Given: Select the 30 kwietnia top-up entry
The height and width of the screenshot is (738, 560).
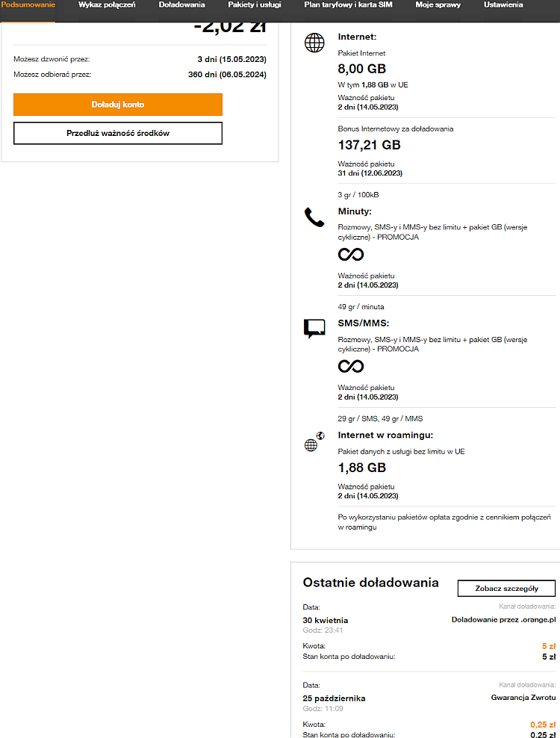Looking at the screenshot, I should [x=326, y=620].
